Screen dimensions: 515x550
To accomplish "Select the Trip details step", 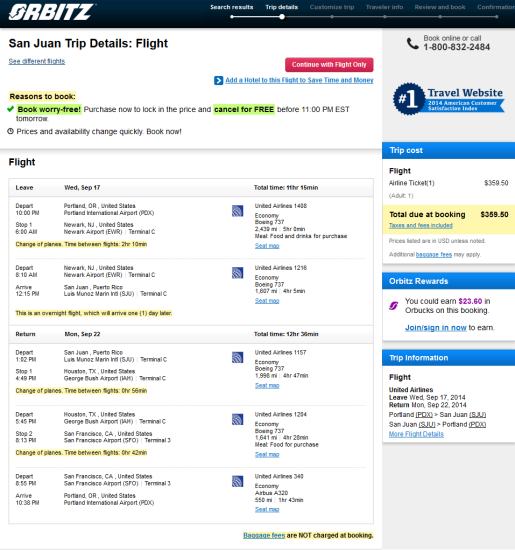I will point(282,7).
